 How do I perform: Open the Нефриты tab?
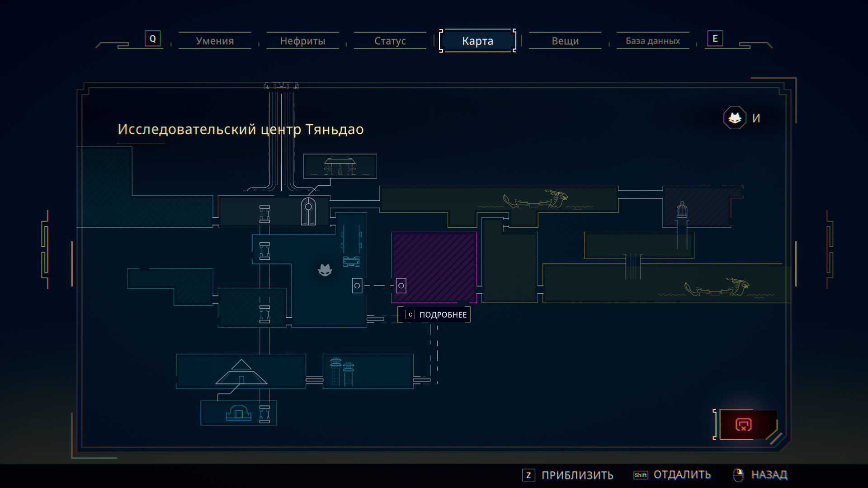pos(302,41)
